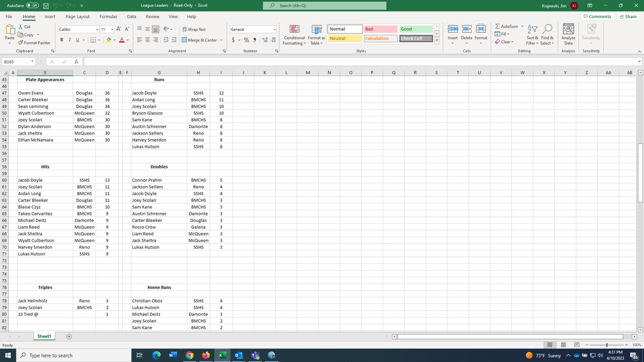Decrease font size with the small A icon
The width and height of the screenshot is (644, 362).
(127, 29)
